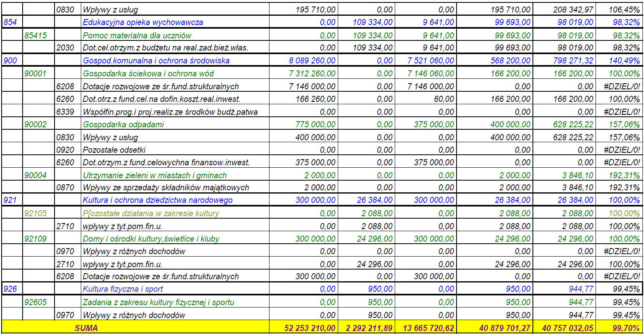
Task: Click chapter code 92605
Action: click(36, 302)
